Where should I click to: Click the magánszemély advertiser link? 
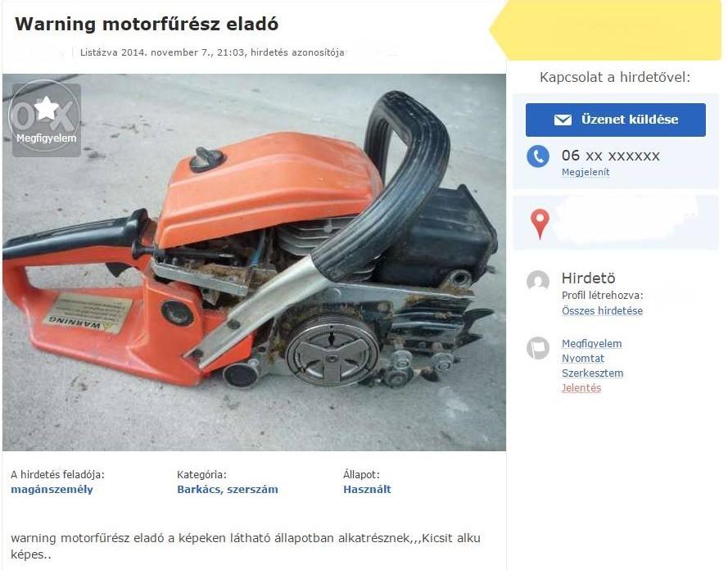pyautogui.click(x=52, y=489)
